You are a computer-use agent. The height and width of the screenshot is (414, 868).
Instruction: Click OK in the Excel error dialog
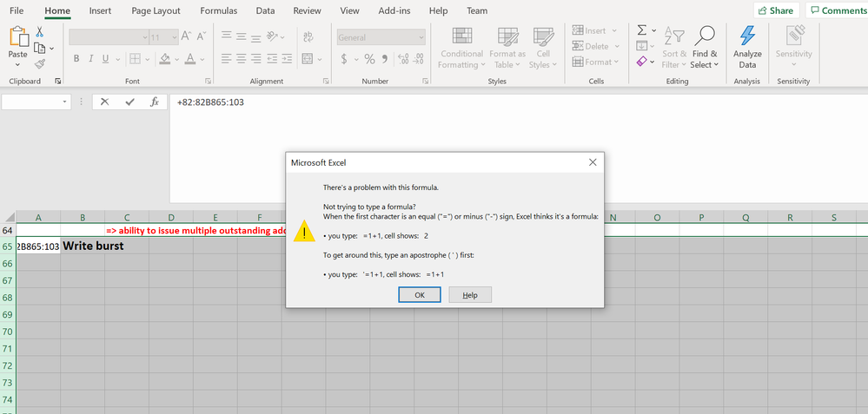pyautogui.click(x=420, y=294)
